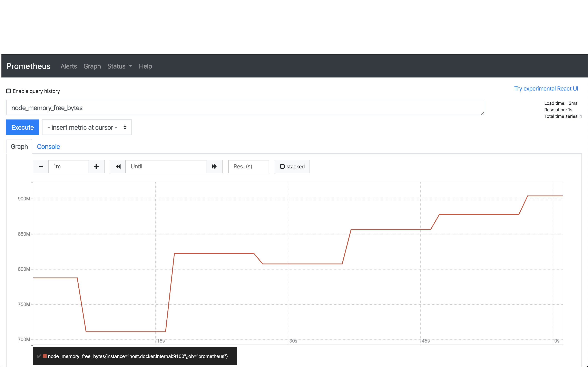Increase the graph range with the plus icon
Screen dimensions: 588x367
point(96,167)
